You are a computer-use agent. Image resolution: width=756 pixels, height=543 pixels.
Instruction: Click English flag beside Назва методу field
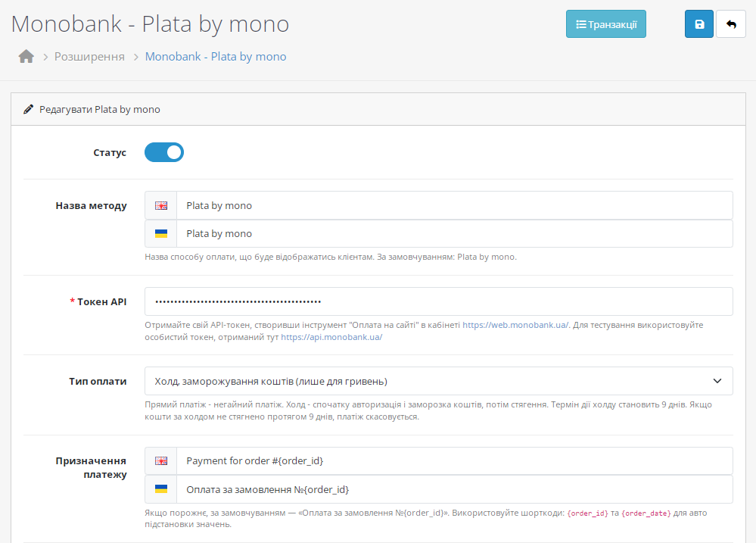[x=161, y=206]
